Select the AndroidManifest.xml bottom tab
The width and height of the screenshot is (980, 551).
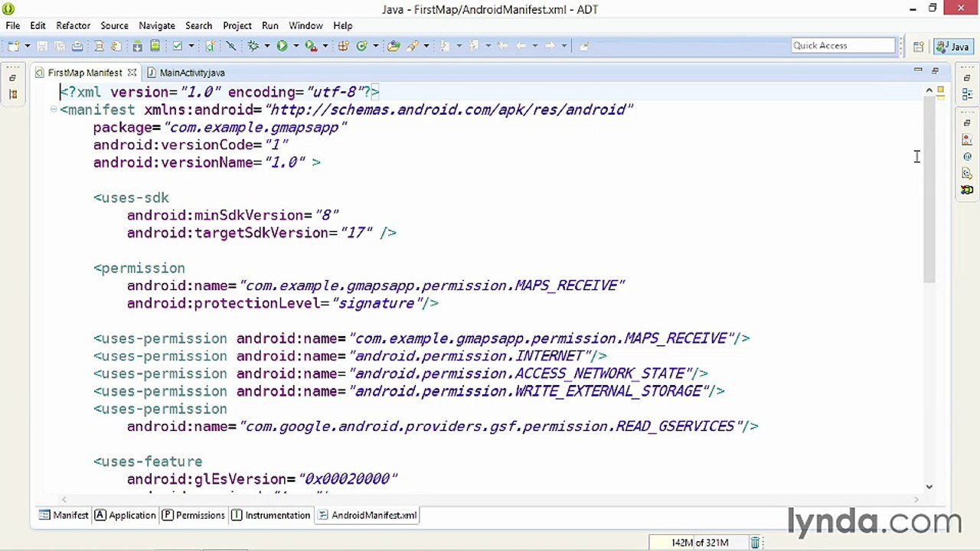coord(367,515)
